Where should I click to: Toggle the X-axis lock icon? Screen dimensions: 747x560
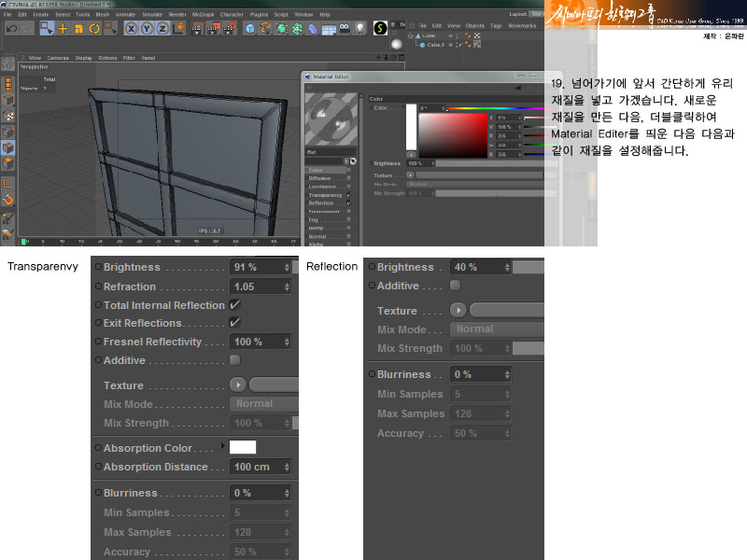pyautogui.click(x=132, y=29)
